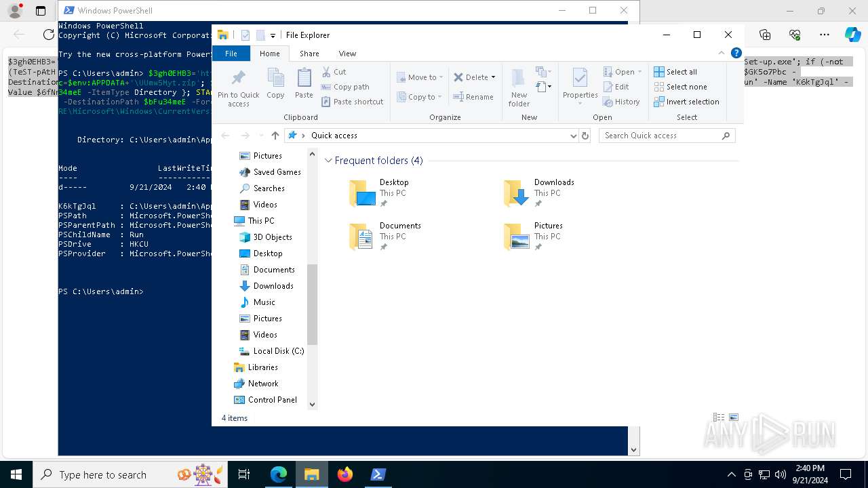This screenshot has width=868, height=488.
Task: Click Copy path in the ribbon
Action: tap(345, 87)
